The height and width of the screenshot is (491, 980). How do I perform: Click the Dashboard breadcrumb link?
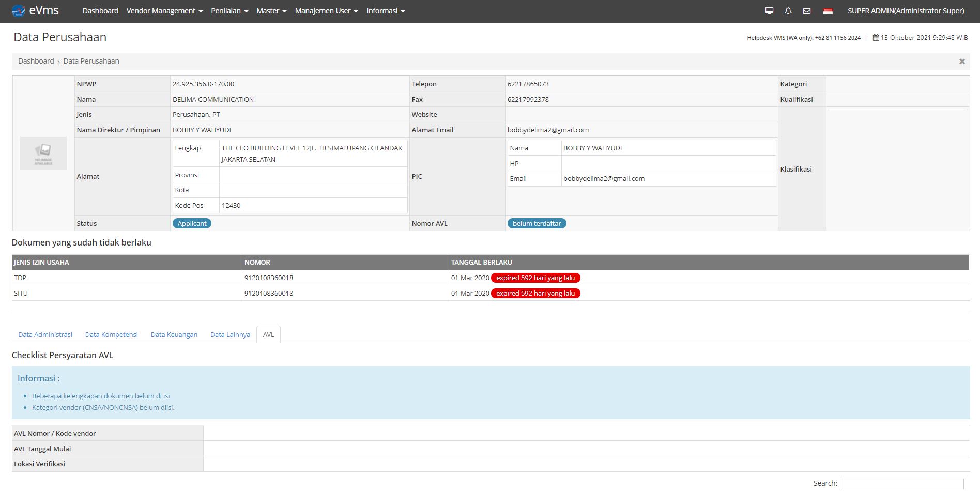pos(36,61)
